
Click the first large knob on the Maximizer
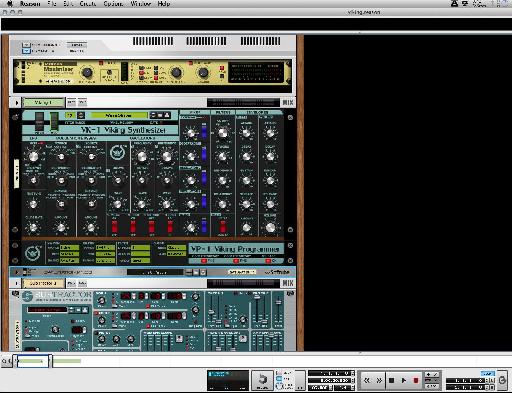pyautogui.click(x=87, y=72)
